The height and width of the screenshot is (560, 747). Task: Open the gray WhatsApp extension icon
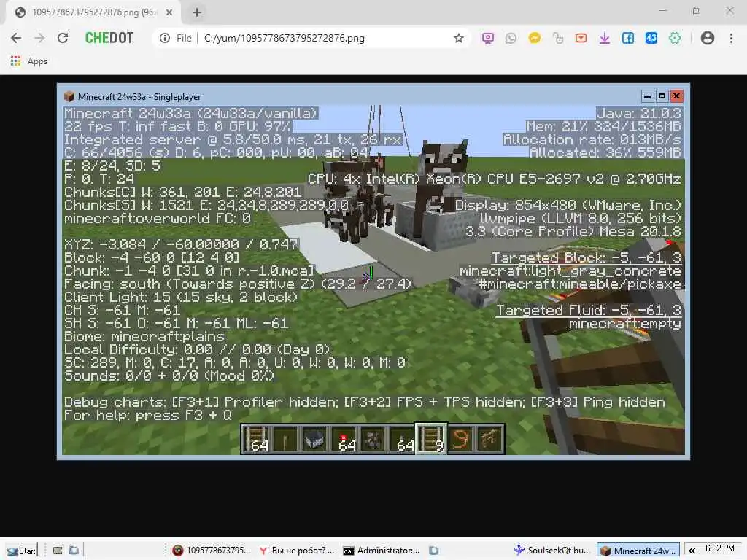point(511,38)
